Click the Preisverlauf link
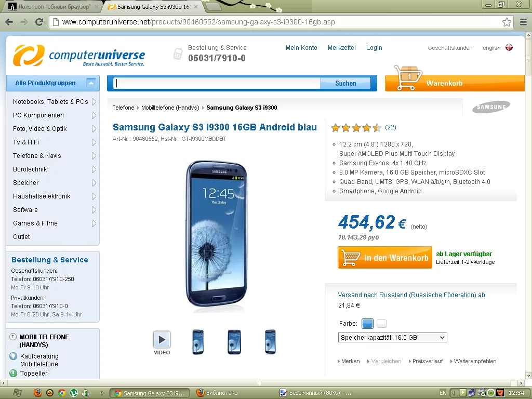This screenshot has height=399, width=532. click(x=428, y=362)
